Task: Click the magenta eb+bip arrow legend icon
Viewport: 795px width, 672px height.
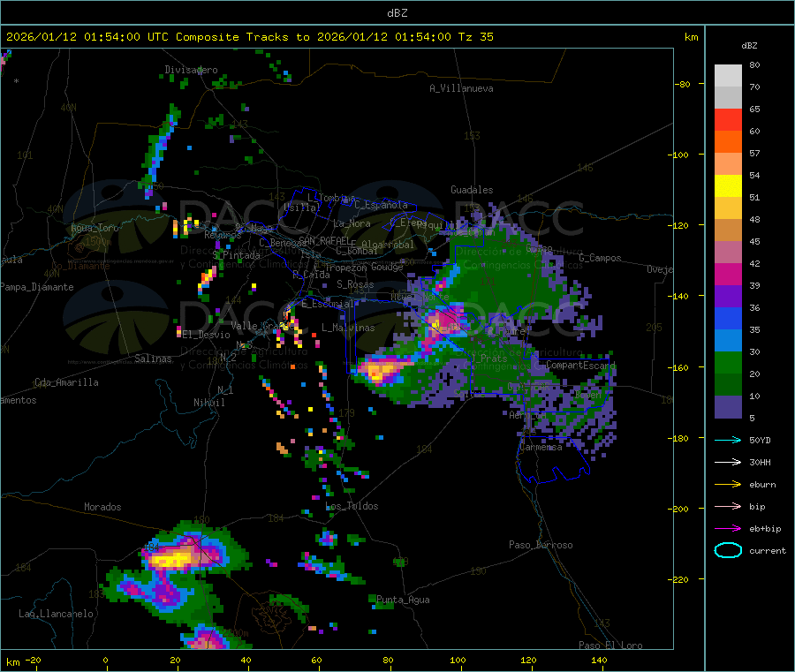Action: tap(728, 529)
